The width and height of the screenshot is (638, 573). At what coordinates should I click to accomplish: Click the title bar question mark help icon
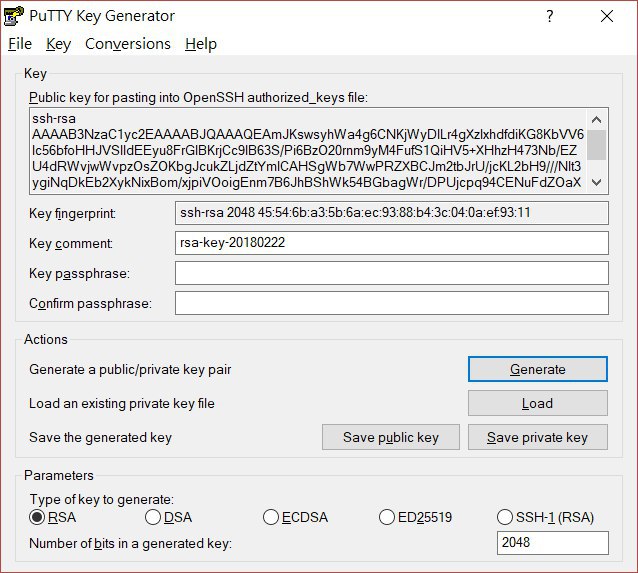[x=549, y=16]
